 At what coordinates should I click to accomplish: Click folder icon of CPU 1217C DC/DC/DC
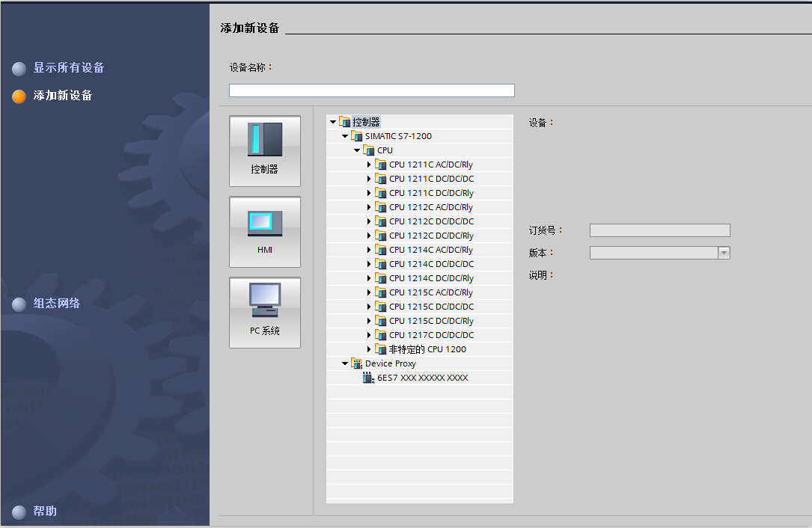381,335
